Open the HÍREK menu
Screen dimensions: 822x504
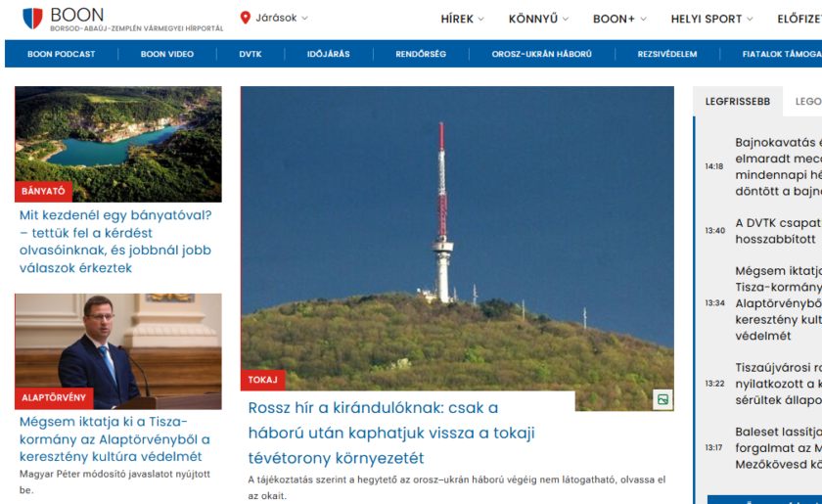click(462, 19)
